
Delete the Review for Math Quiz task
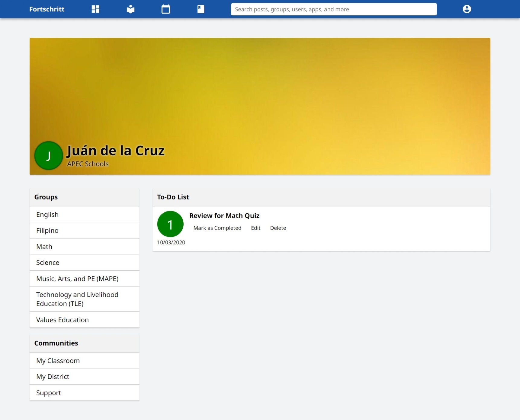pyautogui.click(x=278, y=228)
